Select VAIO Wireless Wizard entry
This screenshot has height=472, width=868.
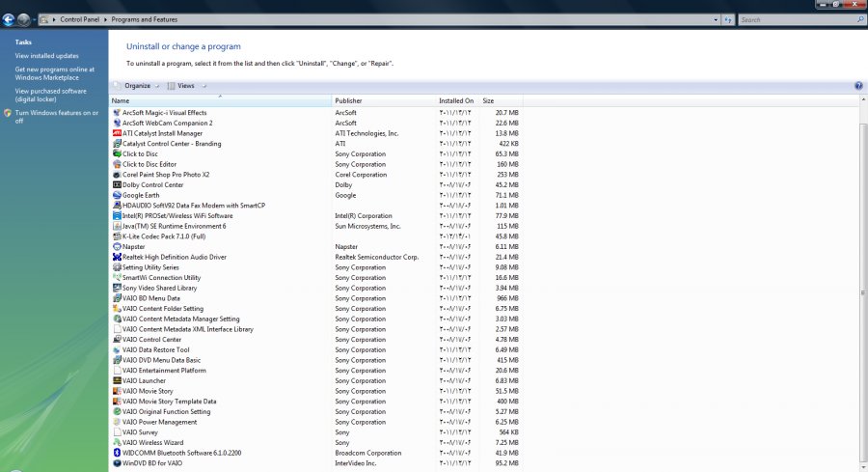315,443
